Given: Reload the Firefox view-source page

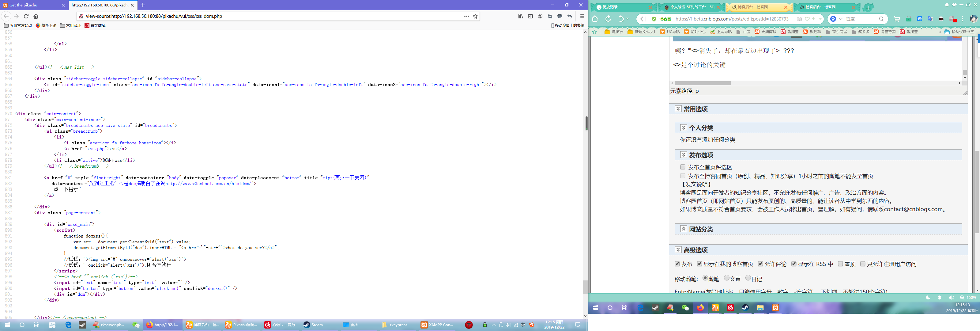Looking at the screenshot, I should pyautogui.click(x=26, y=16).
